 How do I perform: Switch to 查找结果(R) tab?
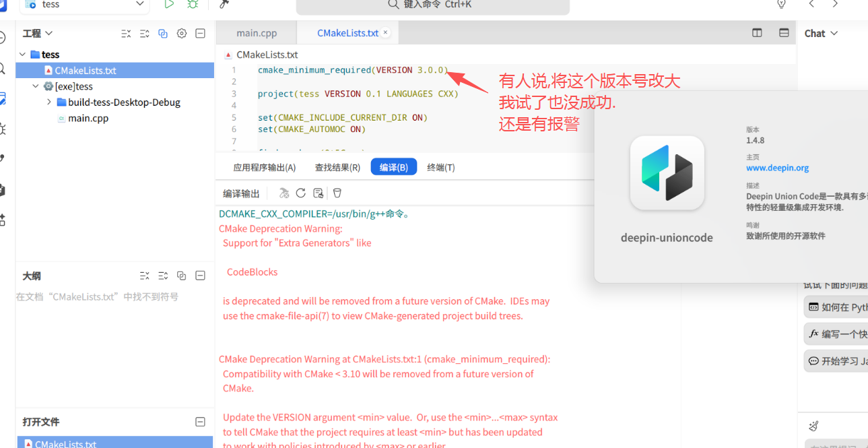[337, 167]
